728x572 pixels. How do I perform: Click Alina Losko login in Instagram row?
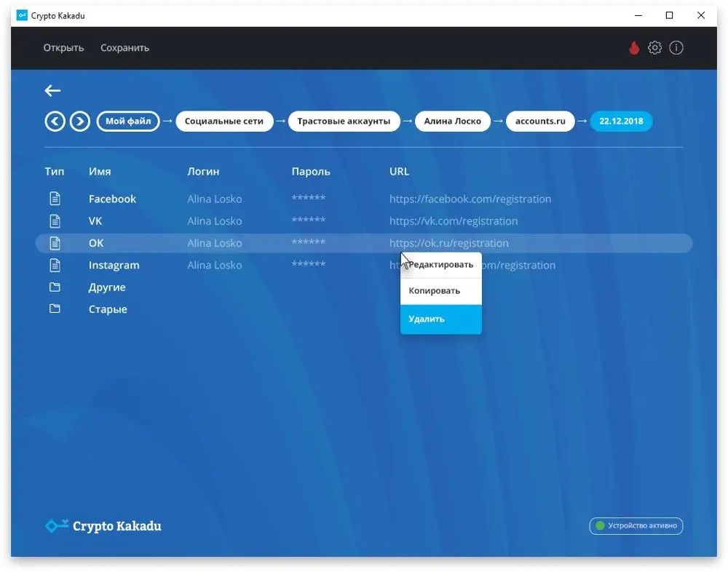[x=215, y=265]
